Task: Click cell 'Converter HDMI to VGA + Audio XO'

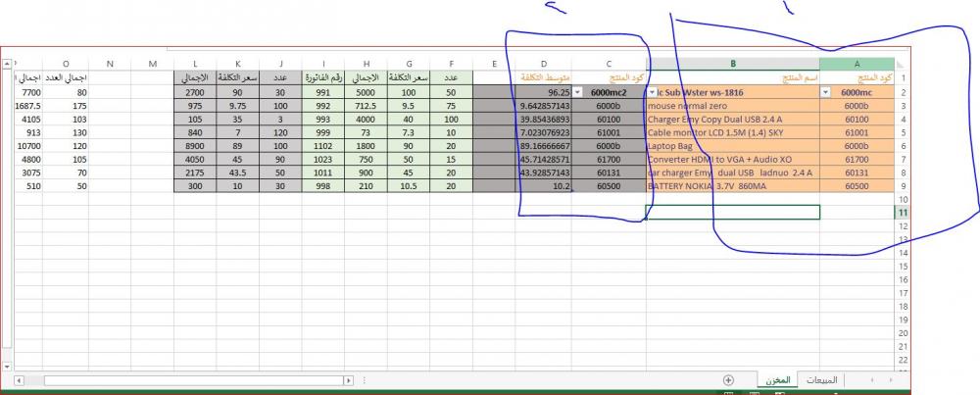Action: click(733, 160)
